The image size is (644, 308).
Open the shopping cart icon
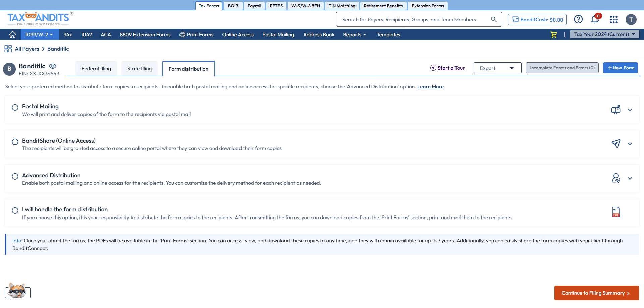[554, 35]
